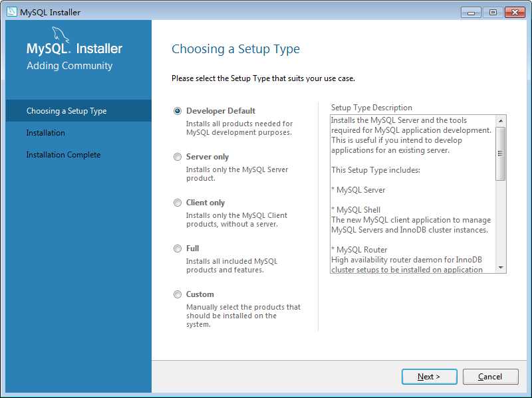Screen dimensions: 532x398
Task: Choose the Custom setup radio button
Action: click(x=178, y=294)
